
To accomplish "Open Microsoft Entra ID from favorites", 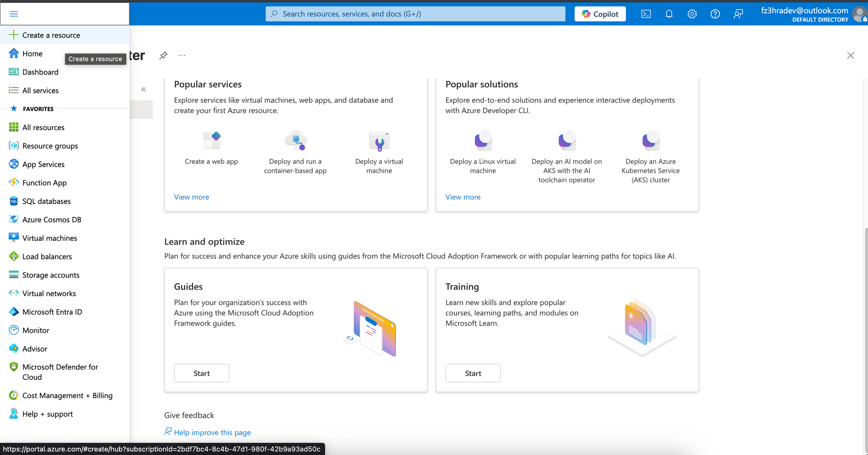I will point(65,312).
